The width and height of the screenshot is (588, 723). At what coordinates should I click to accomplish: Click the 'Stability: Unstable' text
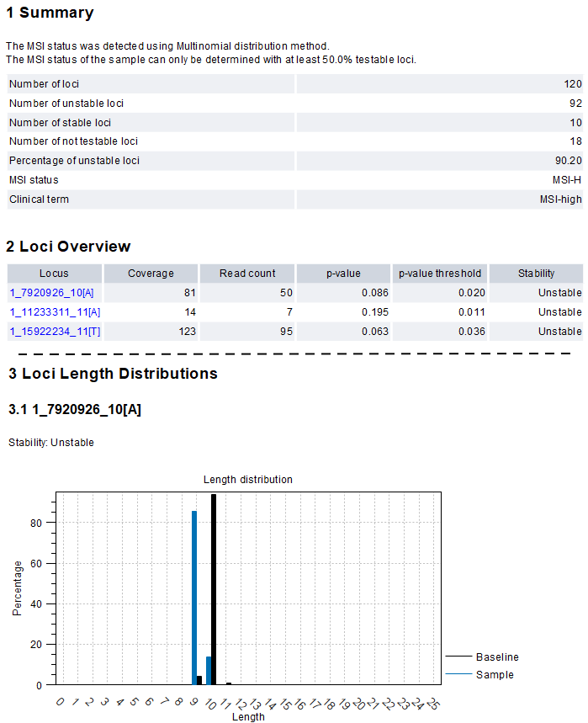click(51, 443)
